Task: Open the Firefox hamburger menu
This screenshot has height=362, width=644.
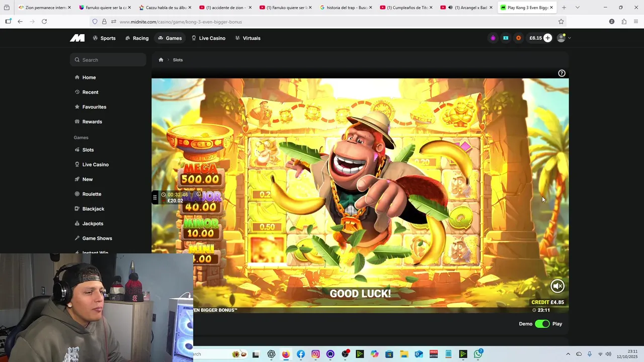Action: click(x=636, y=22)
